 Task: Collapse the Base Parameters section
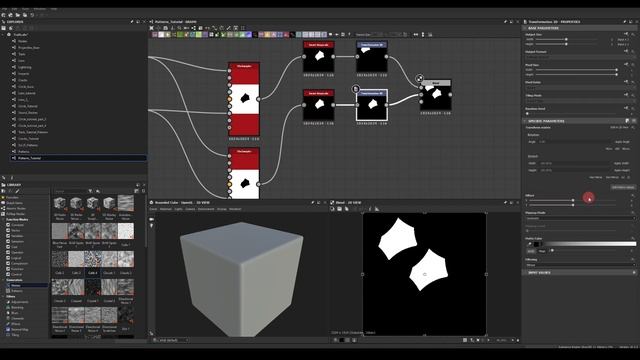525,28
